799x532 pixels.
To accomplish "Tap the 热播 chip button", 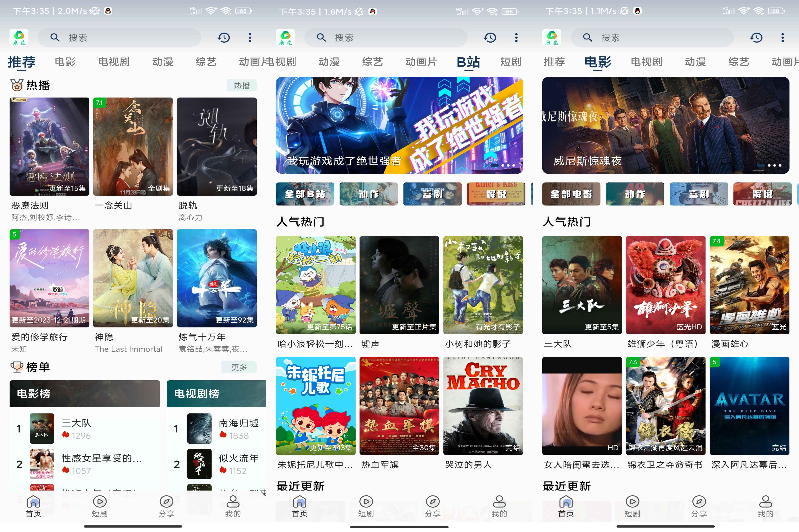I will pyautogui.click(x=242, y=85).
